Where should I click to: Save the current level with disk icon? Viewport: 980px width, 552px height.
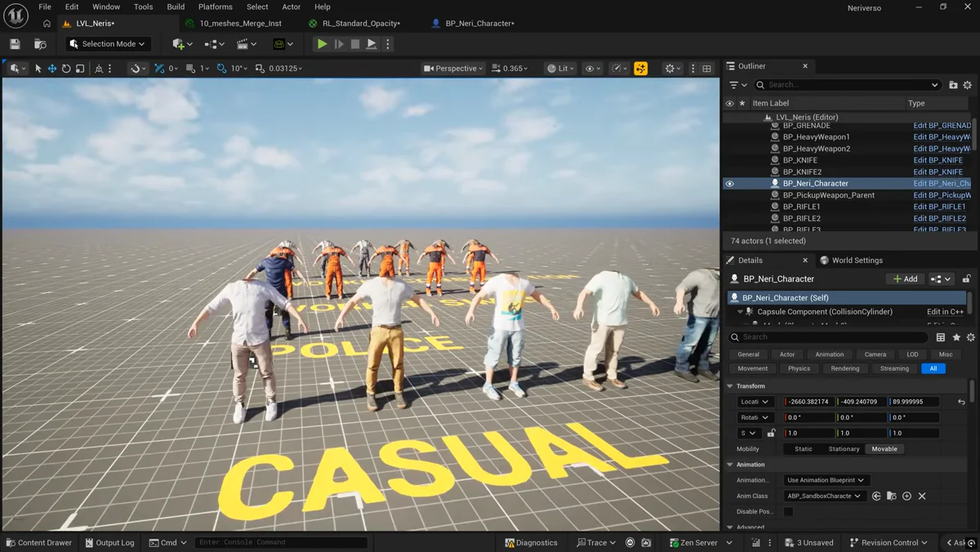[15, 44]
